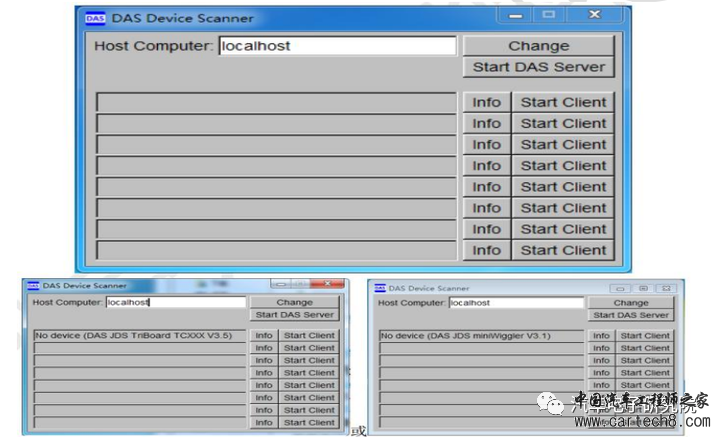Screen dimensions: 720x437
Task: Click the localhost host field in the TriBoard window
Action: coord(176,302)
